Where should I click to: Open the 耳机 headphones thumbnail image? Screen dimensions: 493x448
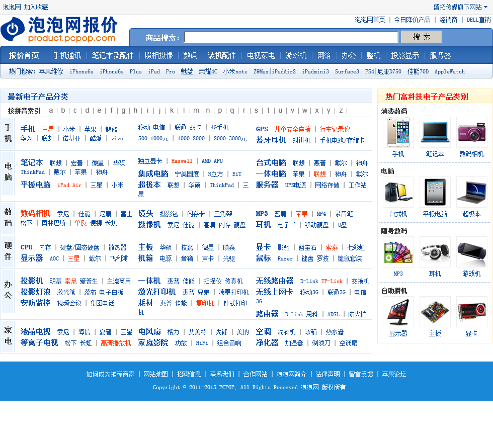435,252
